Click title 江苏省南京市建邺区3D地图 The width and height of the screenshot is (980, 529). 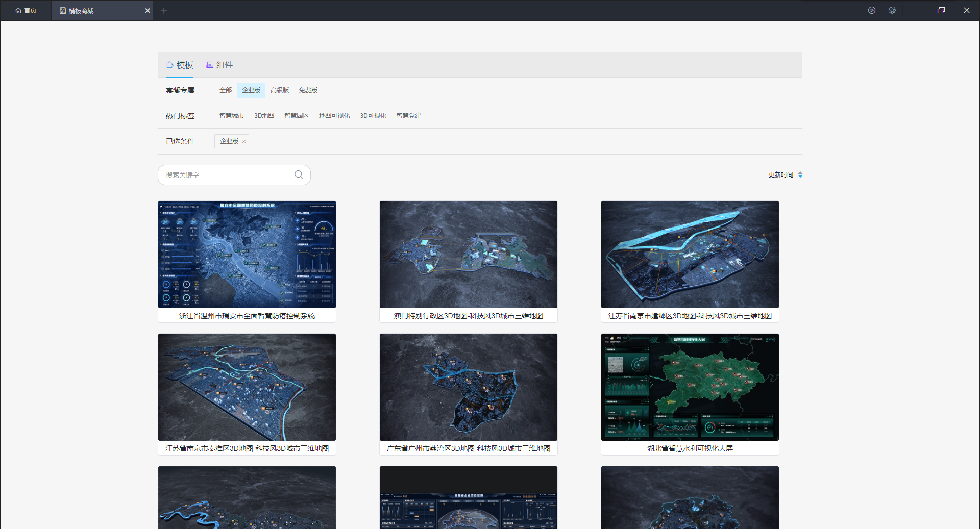click(690, 316)
